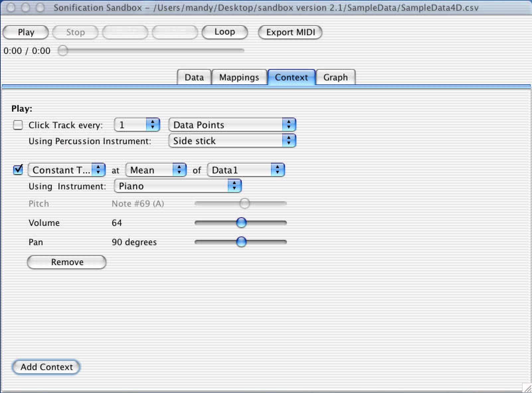Viewport: 532px width, 393px height.
Task: Open the click track interval dropdown showing 1
Action: click(137, 125)
